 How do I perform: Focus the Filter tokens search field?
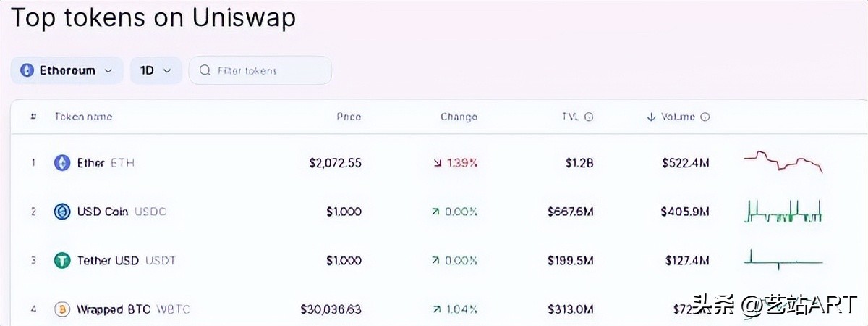click(268, 70)
